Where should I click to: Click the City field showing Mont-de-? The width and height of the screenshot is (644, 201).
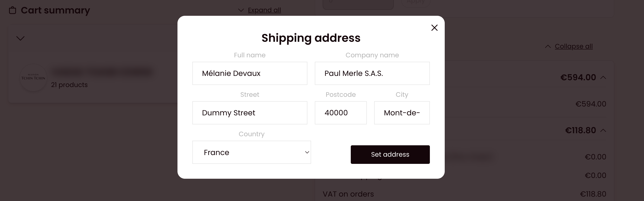tap(402, 113)
